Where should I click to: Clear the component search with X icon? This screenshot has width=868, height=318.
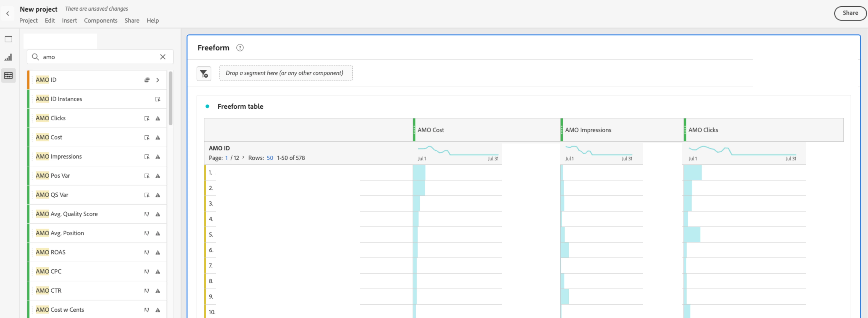[x=163, y=57]
